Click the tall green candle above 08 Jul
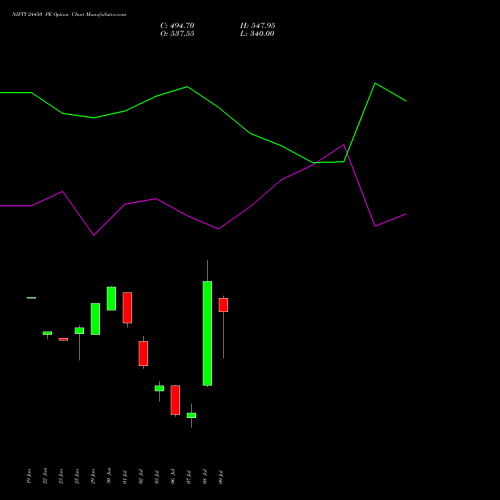Viewport: 500px width, 500px height. (x=207, y=333)
